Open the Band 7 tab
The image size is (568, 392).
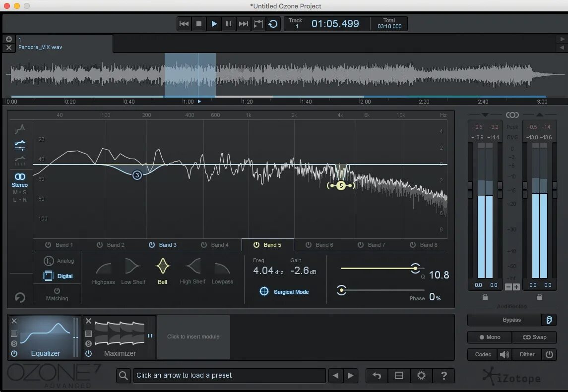[377, 245]
